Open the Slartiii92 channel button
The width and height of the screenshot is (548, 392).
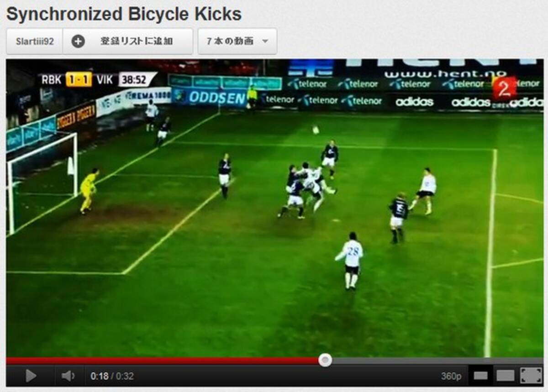tap(35, 42)
